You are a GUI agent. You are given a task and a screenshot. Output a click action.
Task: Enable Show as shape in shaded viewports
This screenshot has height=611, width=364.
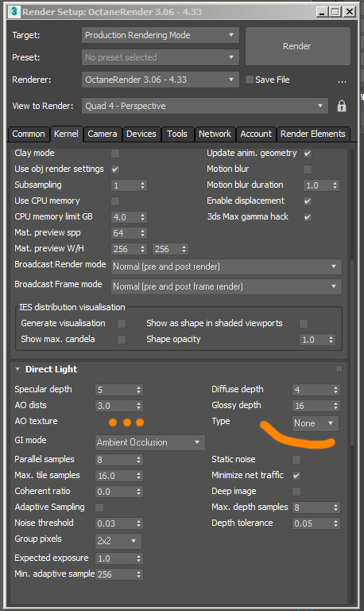(x=304, y=324)
